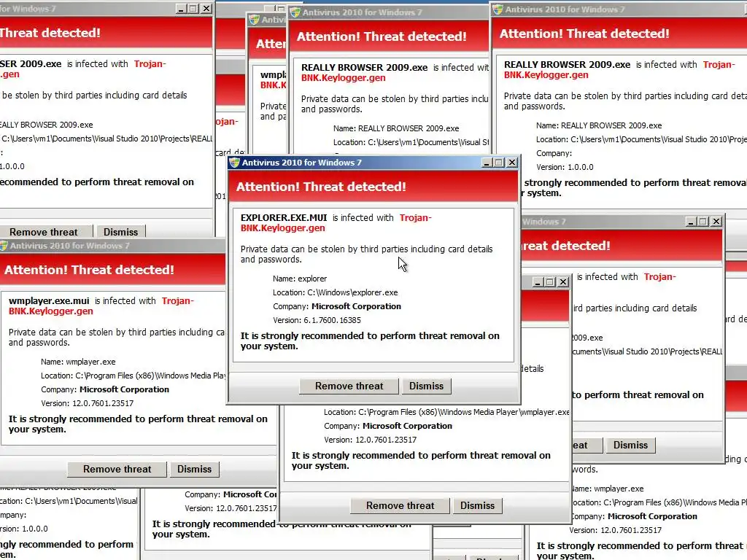This screenshot has width=747, height=560.
Task: Dismiss the wmplayer.exe.mui alert
Action: [x=194, y=469]
